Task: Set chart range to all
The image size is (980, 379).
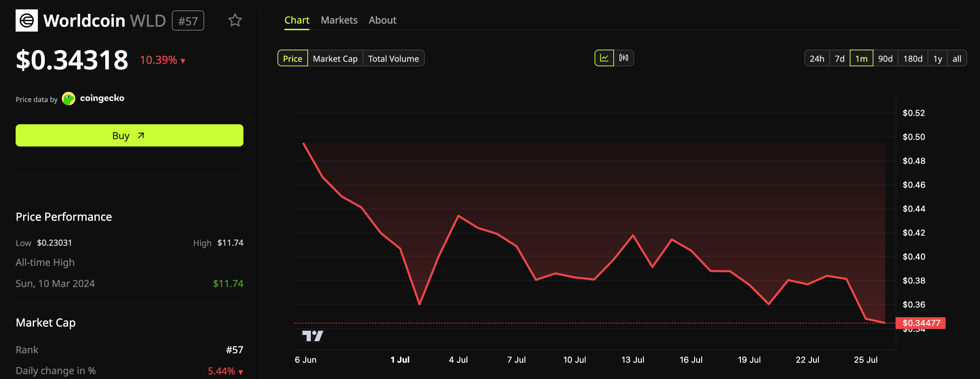Action: click(957, 59)
